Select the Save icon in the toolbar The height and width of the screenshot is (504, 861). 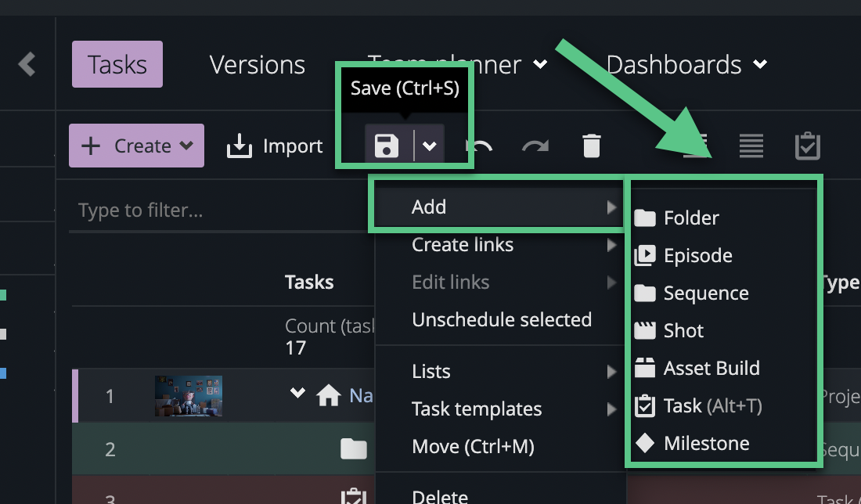[x=386, y=145]
